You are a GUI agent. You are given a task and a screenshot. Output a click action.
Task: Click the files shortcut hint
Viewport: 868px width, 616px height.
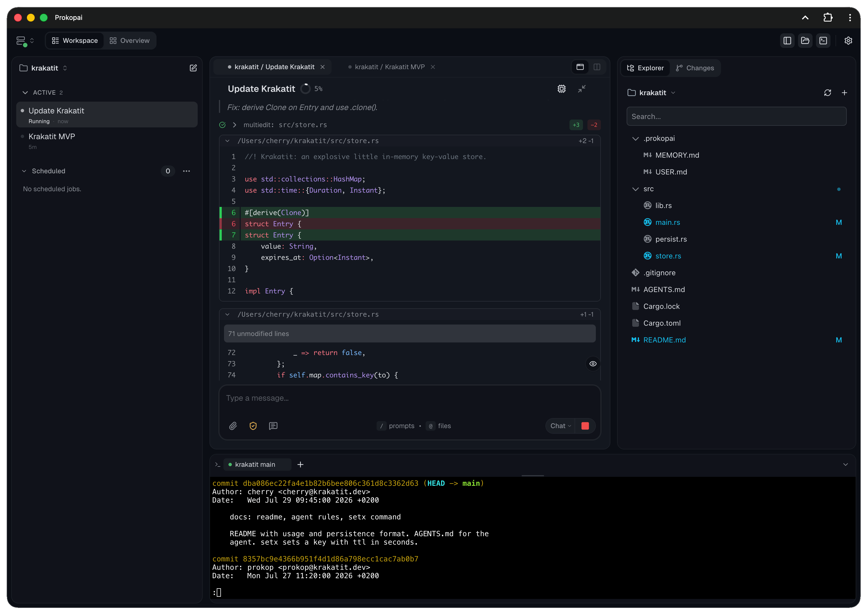(439, 426)
